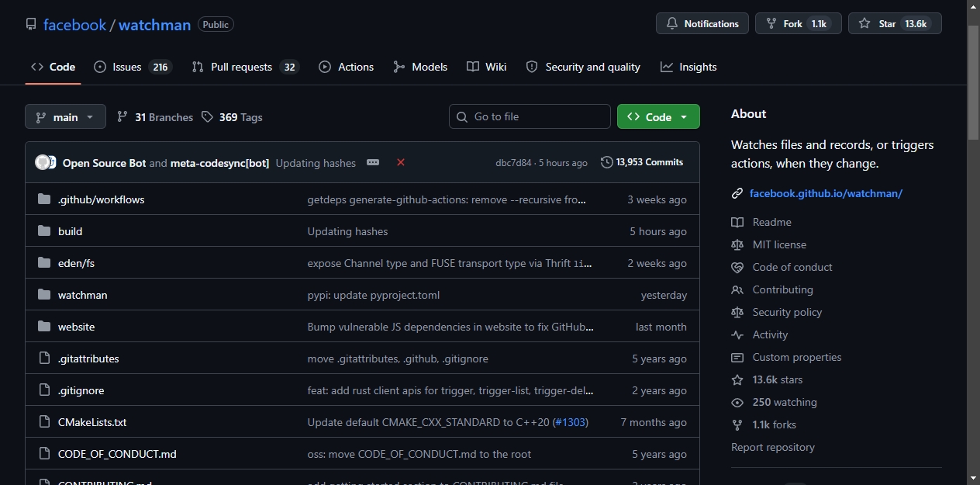Open the Models tab

[x=420, y=67]
